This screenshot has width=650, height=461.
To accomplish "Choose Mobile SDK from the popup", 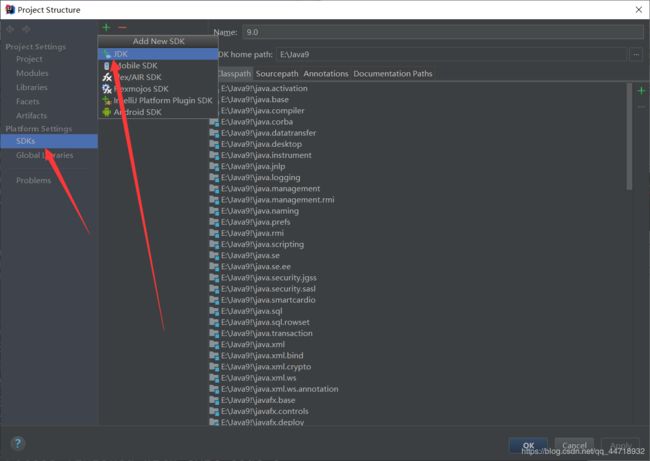I will 158,66.
